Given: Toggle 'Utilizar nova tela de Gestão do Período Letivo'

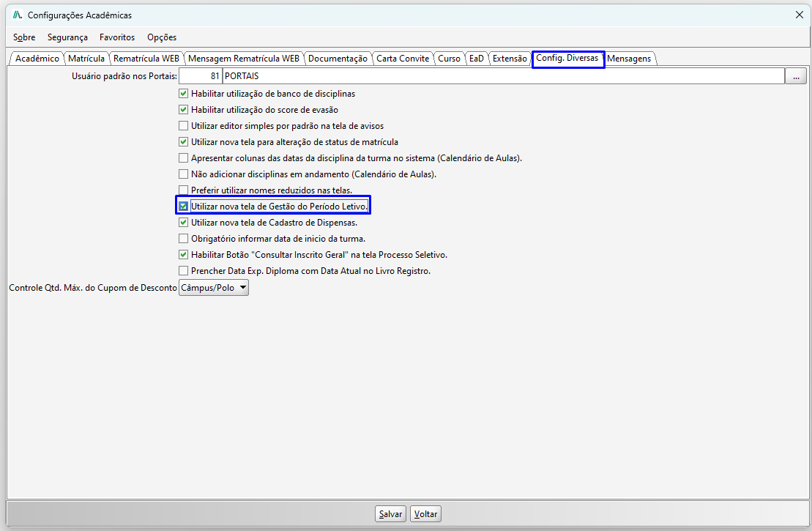Looking at the screenshot, I should (183, 207).
